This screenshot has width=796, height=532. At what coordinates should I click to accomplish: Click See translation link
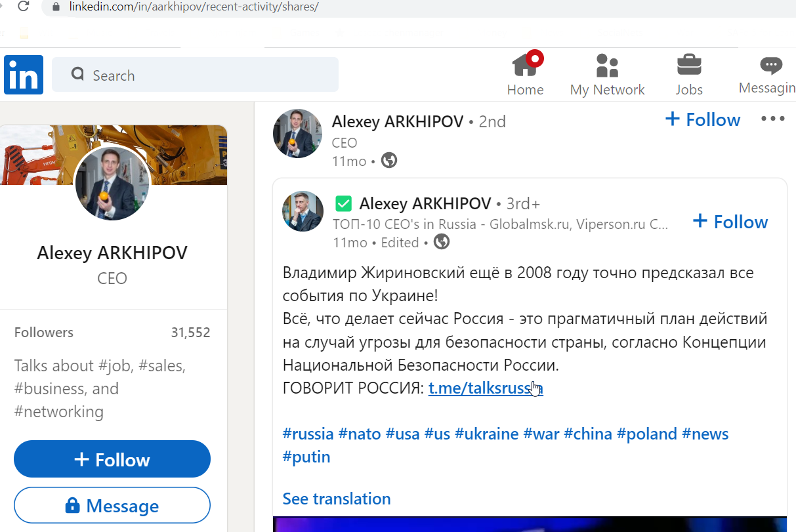(337, 499)
